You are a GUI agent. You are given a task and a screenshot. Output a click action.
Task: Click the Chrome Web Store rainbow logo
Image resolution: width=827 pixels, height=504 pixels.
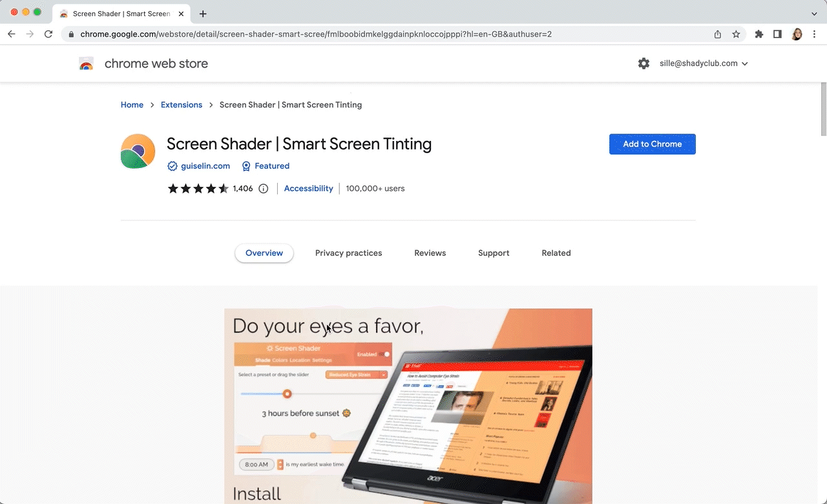click(x=86, y=63)
